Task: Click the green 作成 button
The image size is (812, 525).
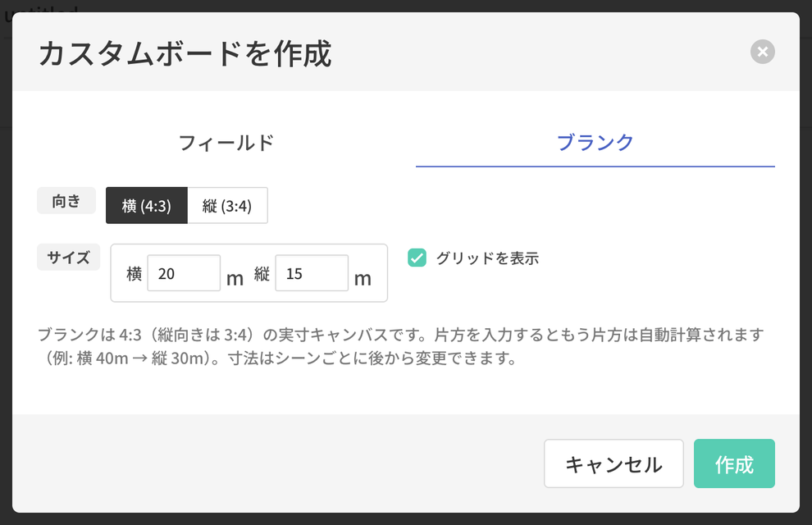Action: click(734, 463)
